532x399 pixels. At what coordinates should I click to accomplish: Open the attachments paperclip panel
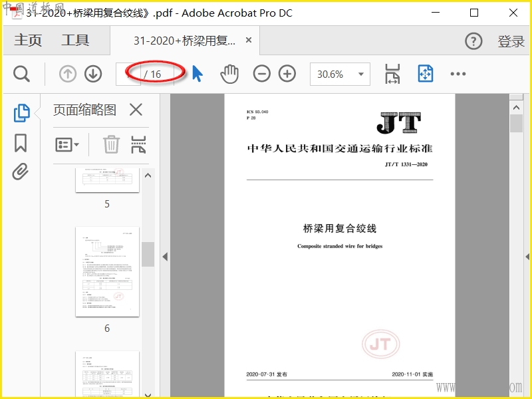click(x=21, y=172)
